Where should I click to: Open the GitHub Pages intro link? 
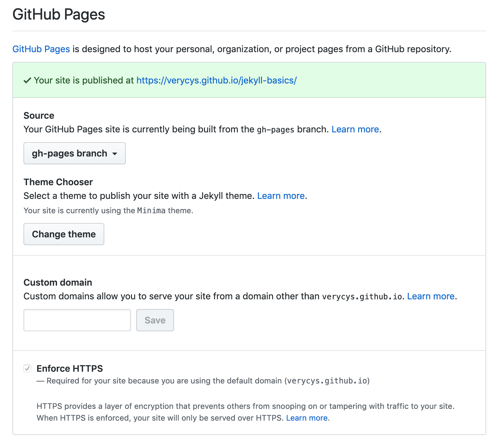pos(41,49)
